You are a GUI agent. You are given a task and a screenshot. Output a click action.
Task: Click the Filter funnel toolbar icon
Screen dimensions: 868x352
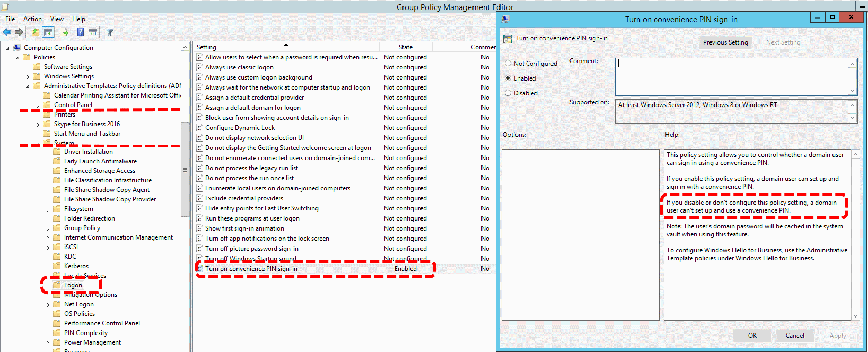click(x=109, y=32)
